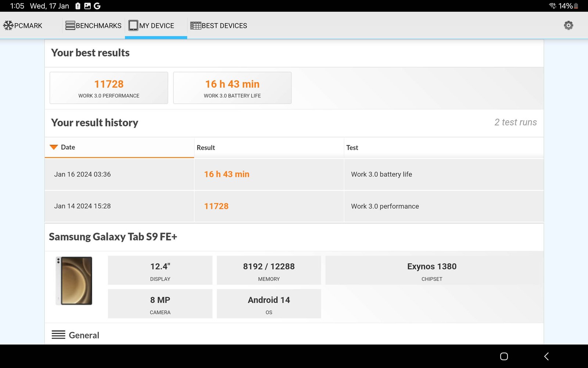The height and width of the screenshot is (368, 588).
Task: Tap the My Device tablet icon
Action: pyautogui.click(x=133, y=25)
